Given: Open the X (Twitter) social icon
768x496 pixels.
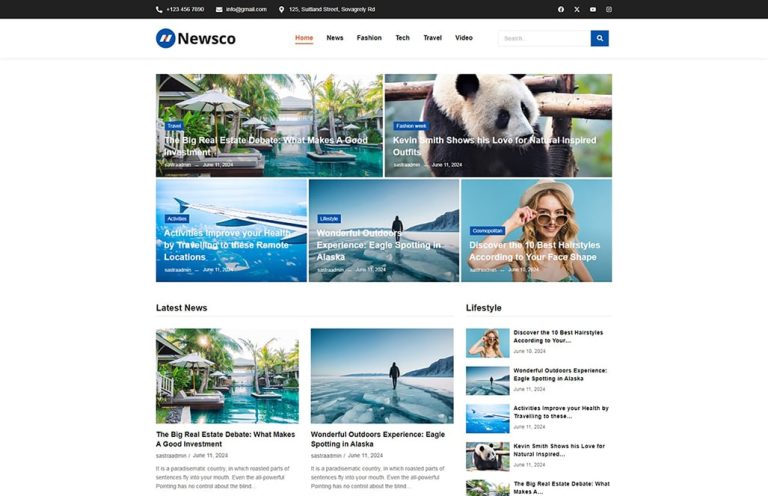Looking at the screenshot, I should coord(577,9).
